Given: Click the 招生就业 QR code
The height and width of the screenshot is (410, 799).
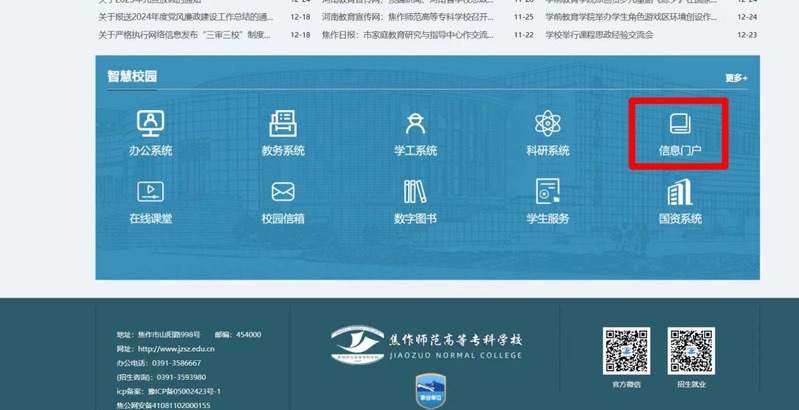Looking at the screenshot, I should click(691, 349).
